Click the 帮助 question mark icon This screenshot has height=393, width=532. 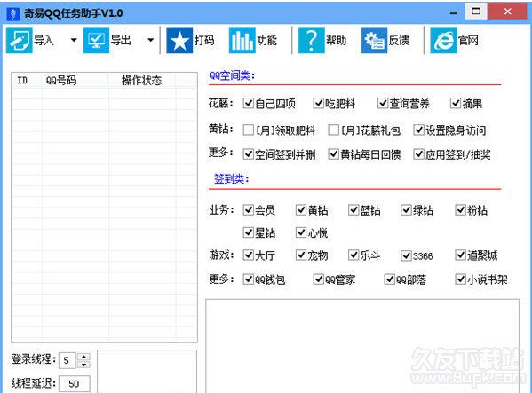coord(311,40)
